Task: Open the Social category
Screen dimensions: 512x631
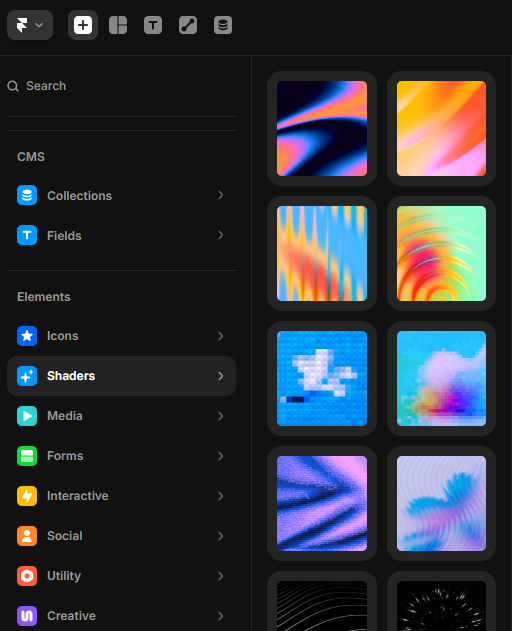Action: [121, 536]
